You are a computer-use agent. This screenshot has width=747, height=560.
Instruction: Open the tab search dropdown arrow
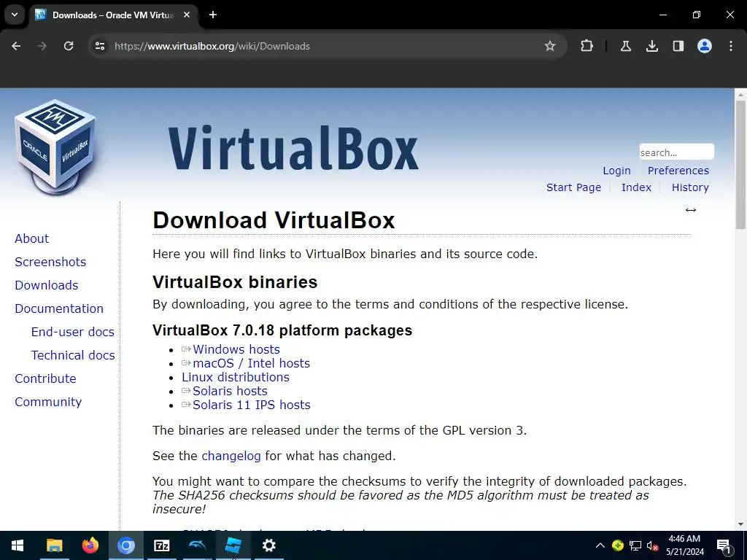click(x=15, y=15)
